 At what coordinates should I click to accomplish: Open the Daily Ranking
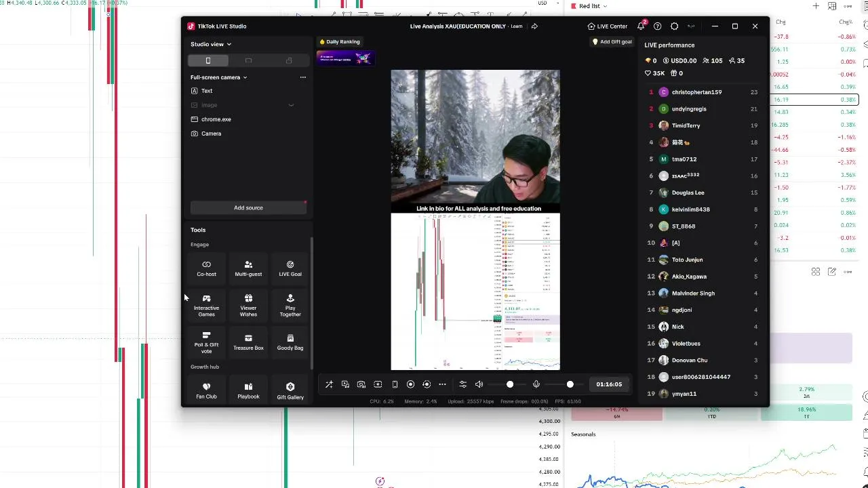340,42
